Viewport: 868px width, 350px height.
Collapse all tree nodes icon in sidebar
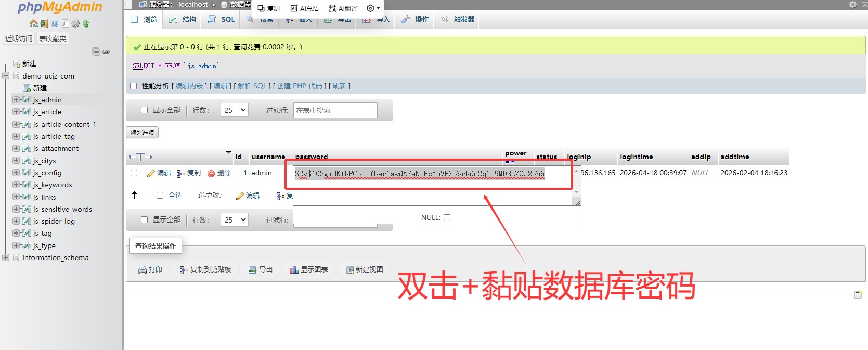pos(96,51)
